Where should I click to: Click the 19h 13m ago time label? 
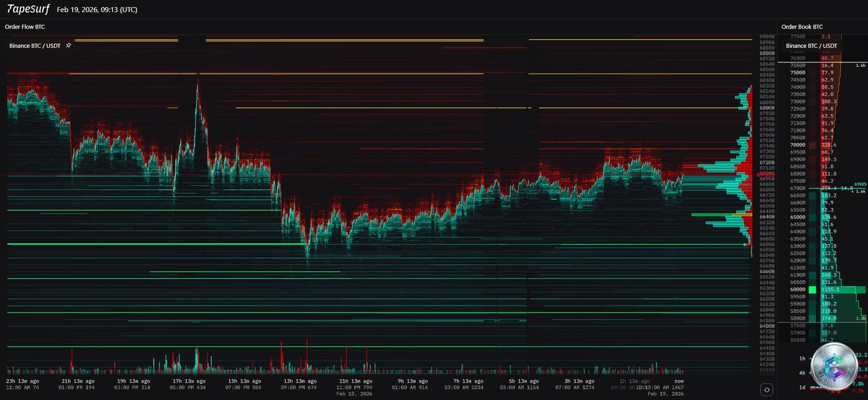click(133, 381)
